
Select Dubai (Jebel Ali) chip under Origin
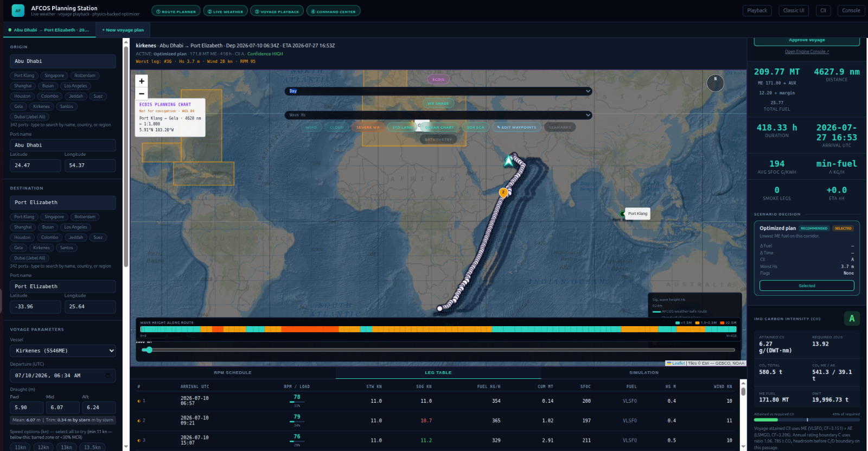coord(30,117)
